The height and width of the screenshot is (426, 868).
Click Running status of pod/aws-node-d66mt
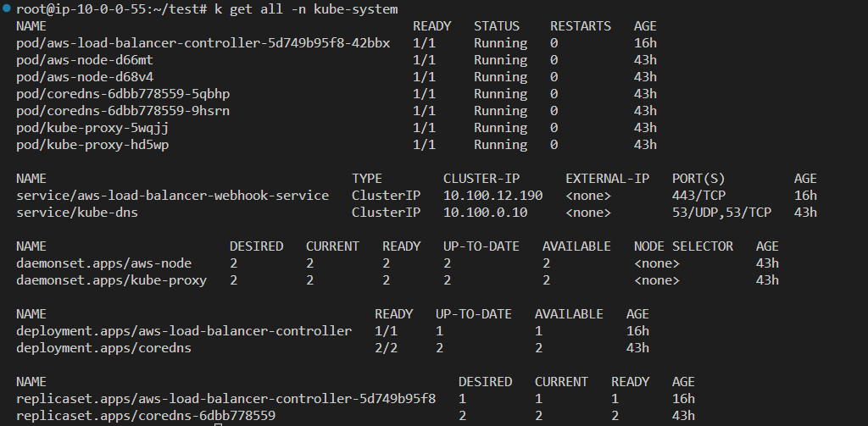click(x=500, y=60)
